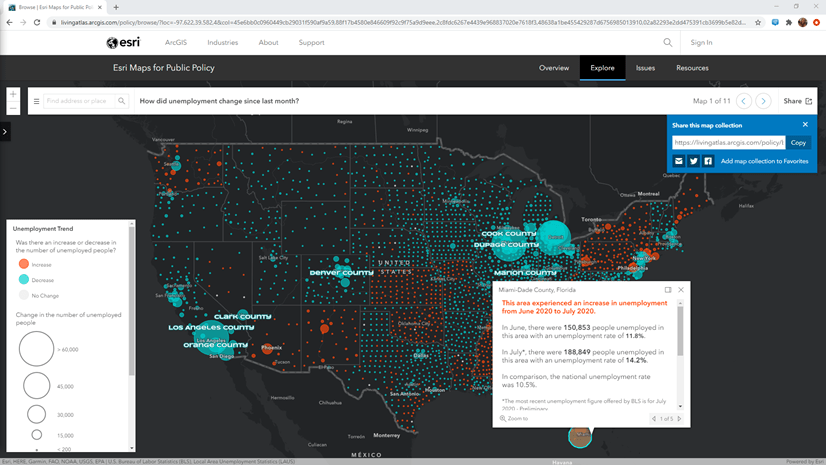The image size is (826, 465).
Task: Share map collection on Facebook
Action: click(708, 161)
